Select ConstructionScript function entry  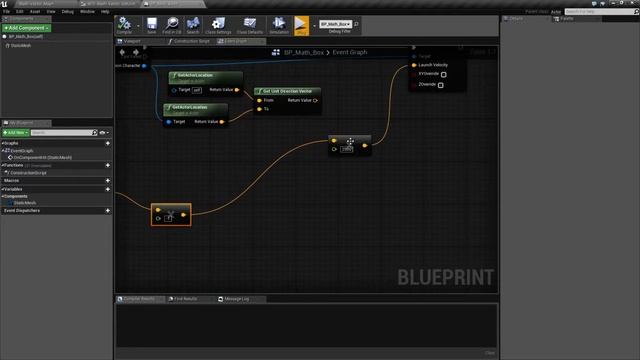pos(28,173)
